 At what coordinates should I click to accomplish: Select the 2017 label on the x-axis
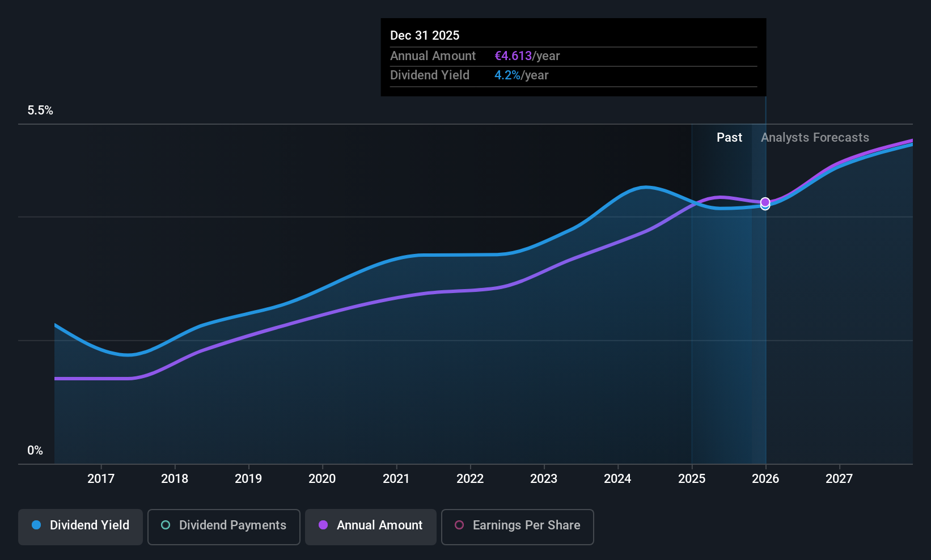tap(101, 478)
